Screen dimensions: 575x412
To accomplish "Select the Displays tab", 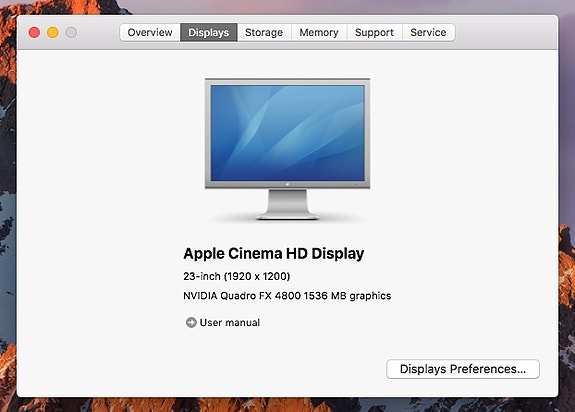I will pyautogui.click(x=209, y=33).
